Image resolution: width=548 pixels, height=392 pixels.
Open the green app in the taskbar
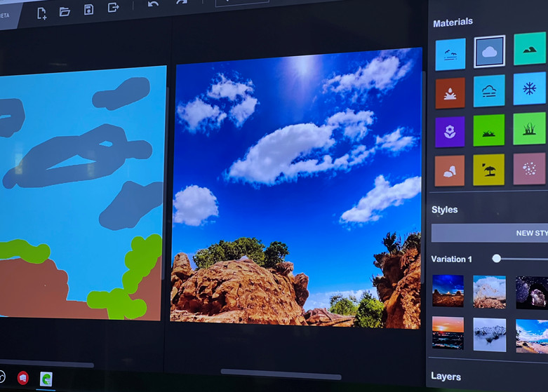pos(46,379)
